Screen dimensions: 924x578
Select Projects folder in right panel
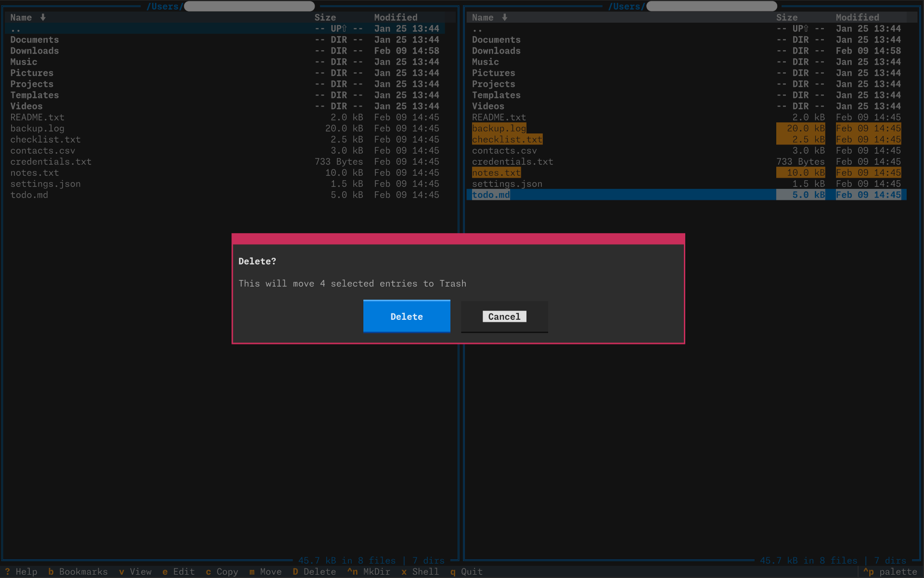(x=686, y=84)
